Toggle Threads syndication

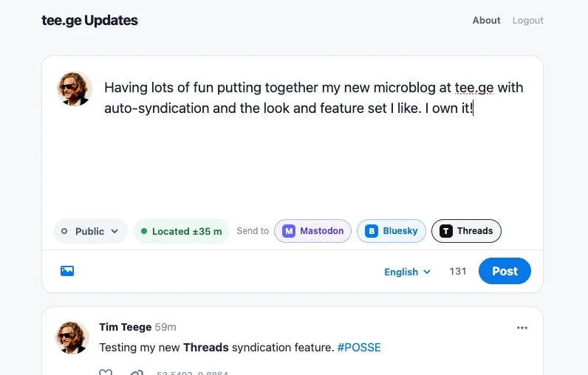click(466, 231)
